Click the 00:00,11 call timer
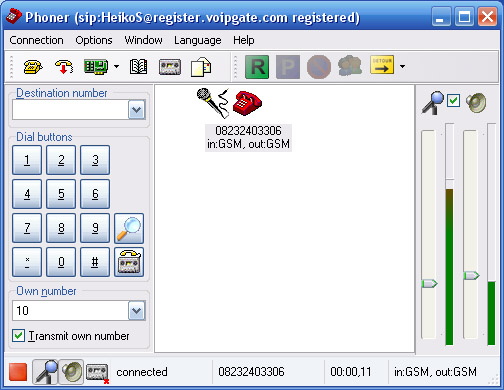 [x=351, y=372]
